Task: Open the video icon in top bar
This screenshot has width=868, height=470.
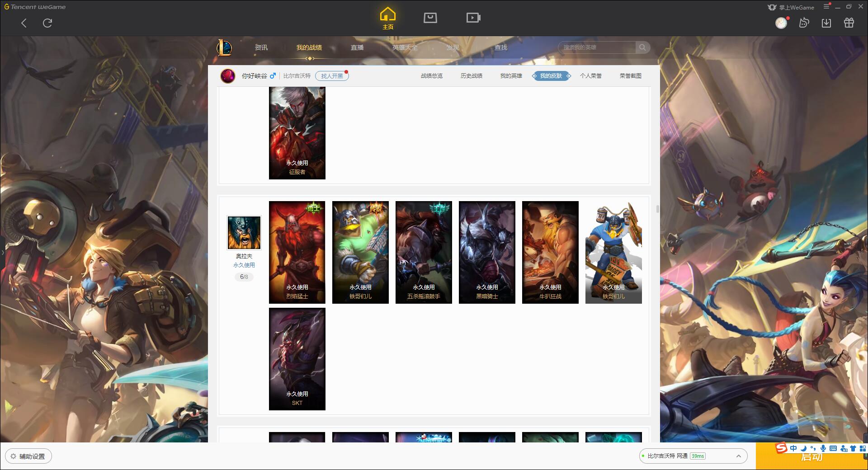Action: [x=473, y=18]
